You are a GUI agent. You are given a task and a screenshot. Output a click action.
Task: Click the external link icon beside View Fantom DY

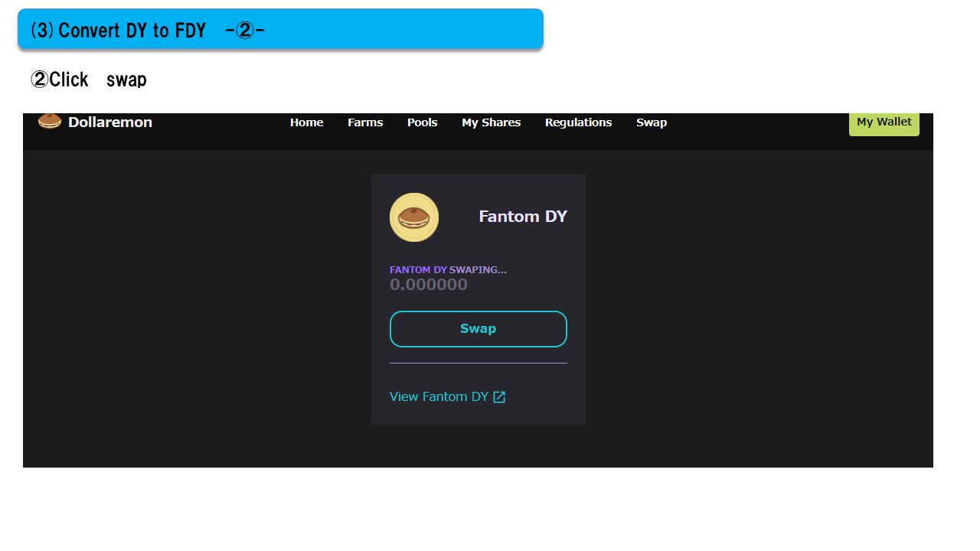coord(499,396)
